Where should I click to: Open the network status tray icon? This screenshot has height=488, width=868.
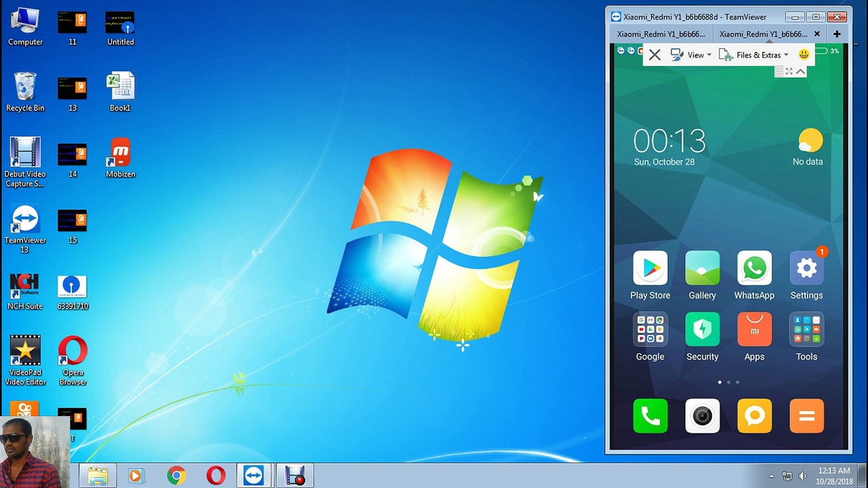[787, 476]
